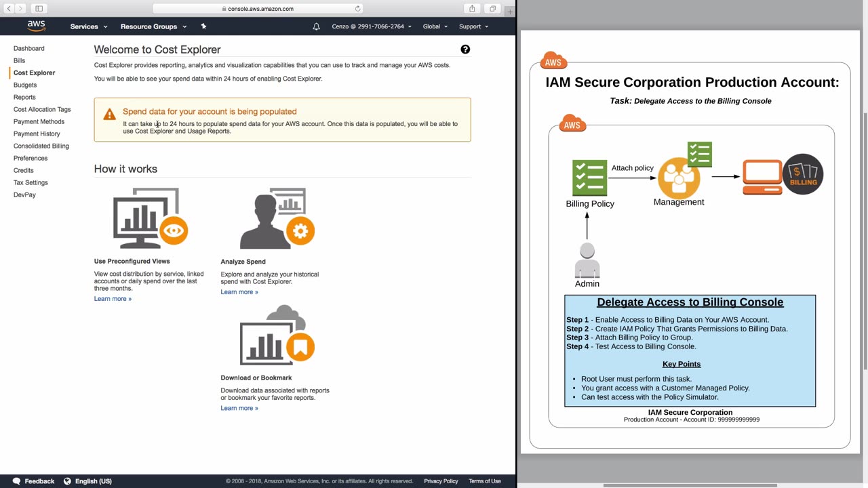Click the warning triangle icon

point(109,115)
